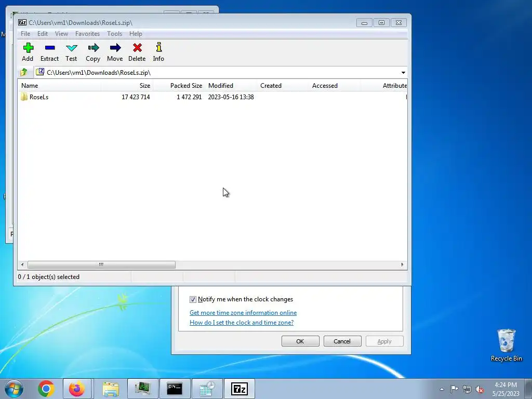Viewport: 532px width, 399px height.
Task: Sort by the Created column header
Action: (x=283, y=86)
